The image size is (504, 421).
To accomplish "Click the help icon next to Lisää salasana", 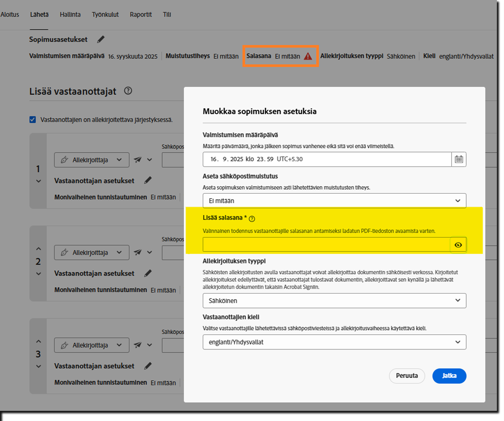I will [252, 219].
